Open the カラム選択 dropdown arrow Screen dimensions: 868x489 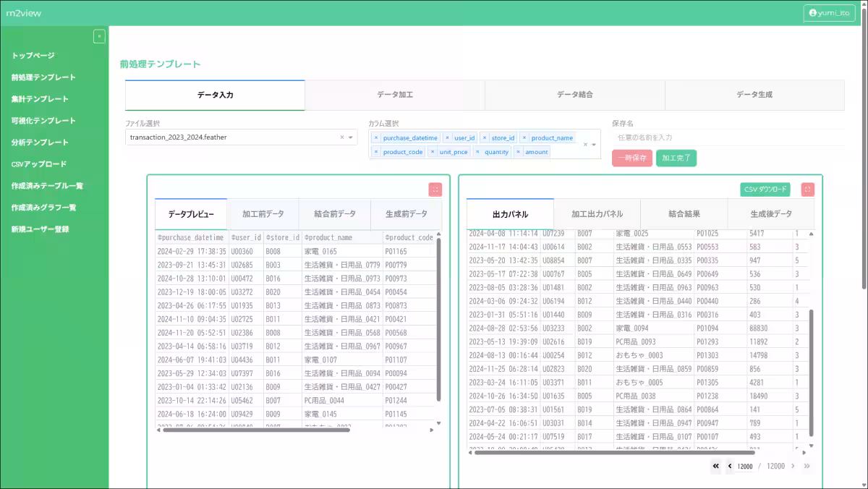(x=594, y=145)
